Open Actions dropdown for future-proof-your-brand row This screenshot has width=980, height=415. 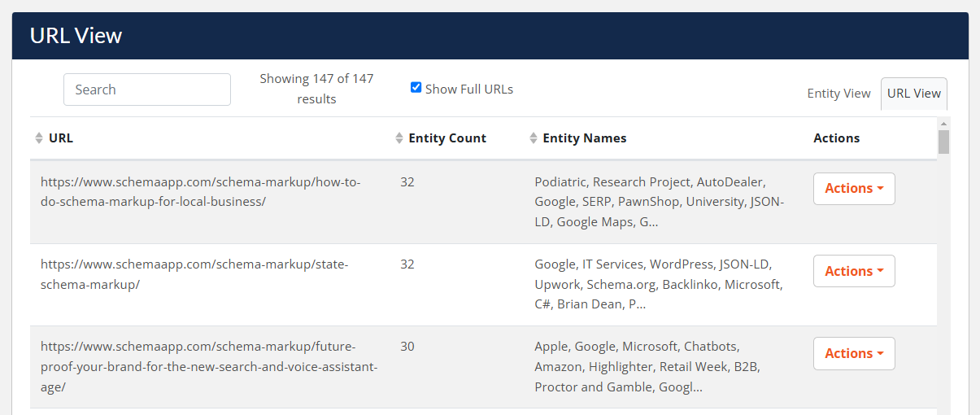click(854, 353)
